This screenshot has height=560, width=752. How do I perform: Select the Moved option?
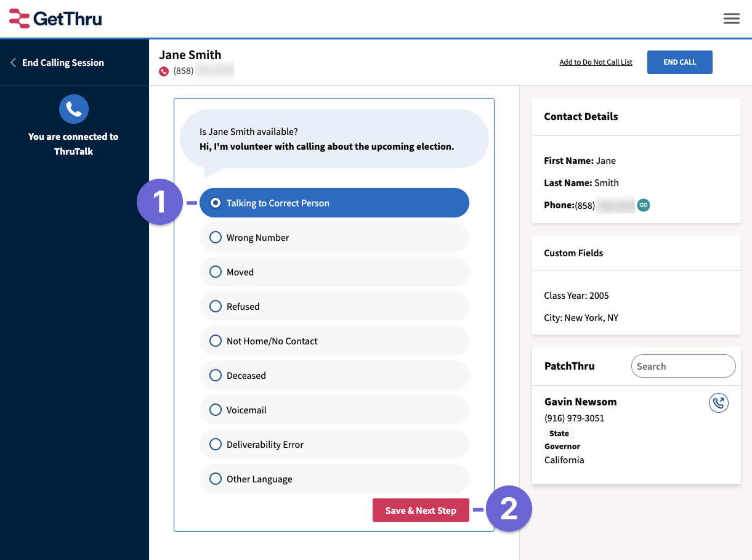(x=334, y=272)
